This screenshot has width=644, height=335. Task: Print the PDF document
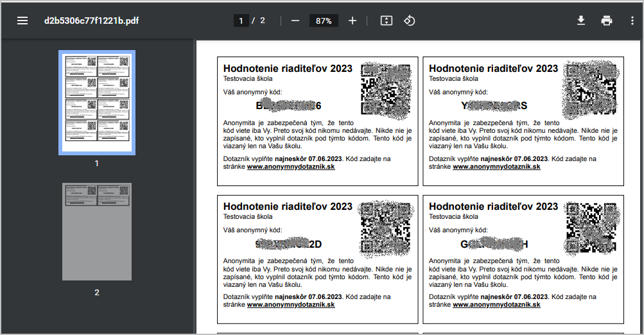(607, 21)
